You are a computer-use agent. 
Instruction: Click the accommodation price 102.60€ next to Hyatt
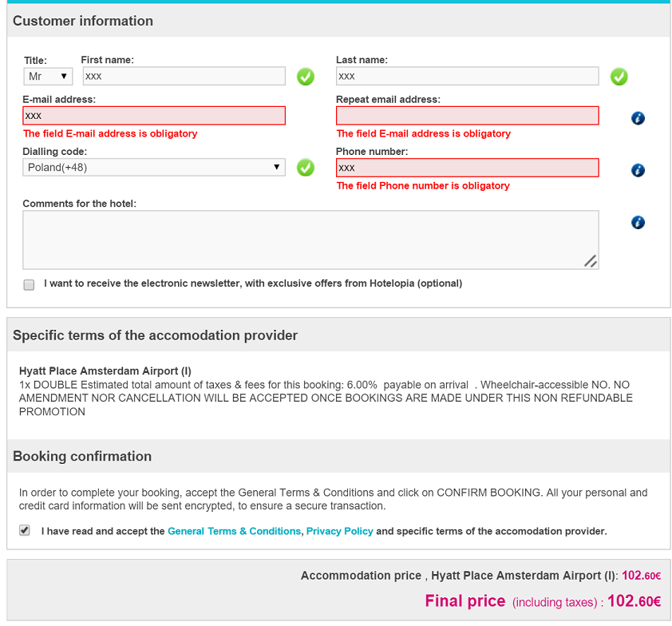641,576
